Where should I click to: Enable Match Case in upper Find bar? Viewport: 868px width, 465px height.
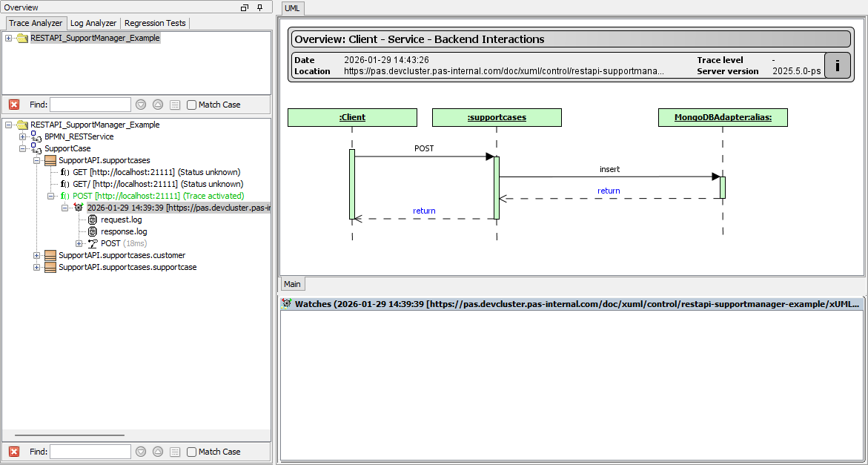(192, 105)
